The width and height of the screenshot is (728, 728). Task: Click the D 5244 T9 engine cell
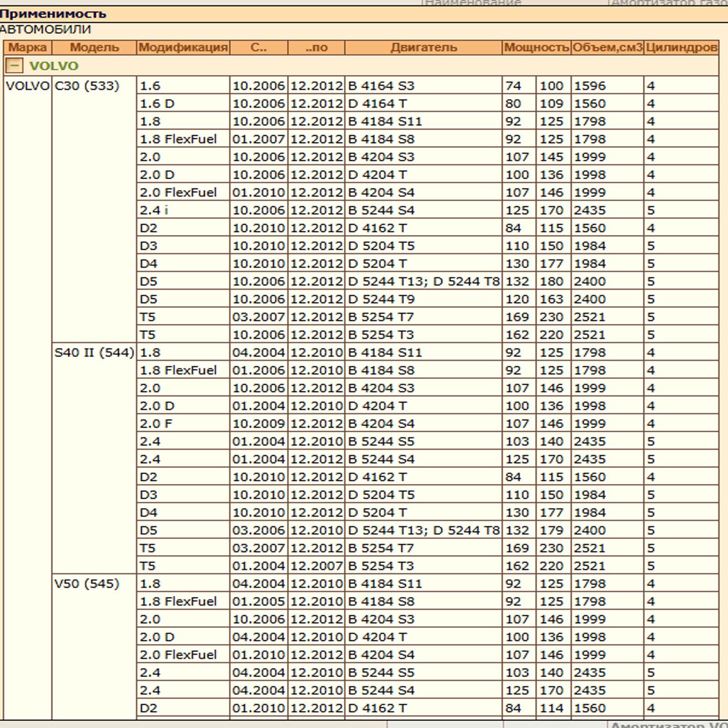coord(381,299)
